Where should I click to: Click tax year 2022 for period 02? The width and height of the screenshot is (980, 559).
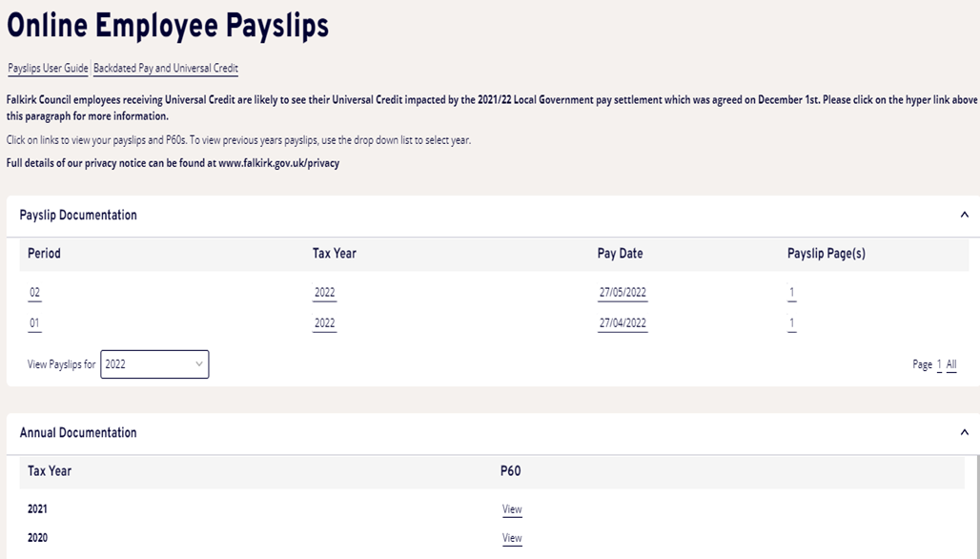coord(324,293)
